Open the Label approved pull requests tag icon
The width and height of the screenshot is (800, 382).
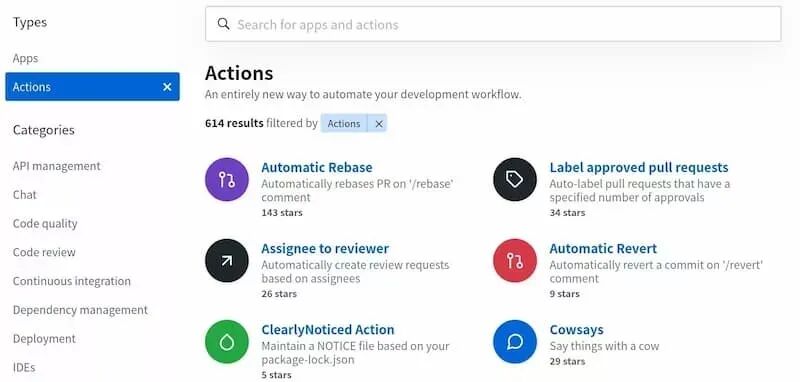(515, 180)
